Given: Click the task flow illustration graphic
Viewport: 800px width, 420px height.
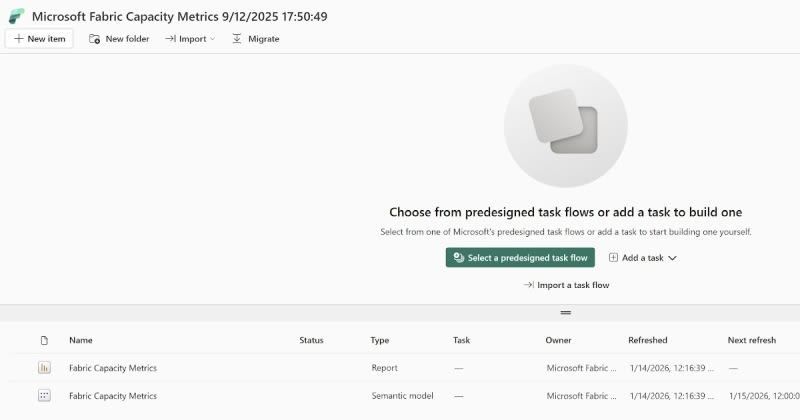Looking at the screenshot, I should click(x=565, y=125).
